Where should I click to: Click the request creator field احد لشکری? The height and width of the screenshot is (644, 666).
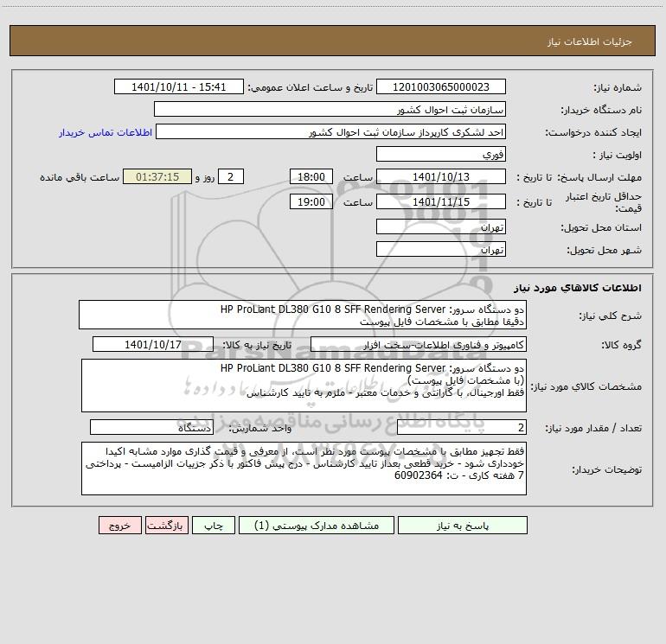click(331, 131)
